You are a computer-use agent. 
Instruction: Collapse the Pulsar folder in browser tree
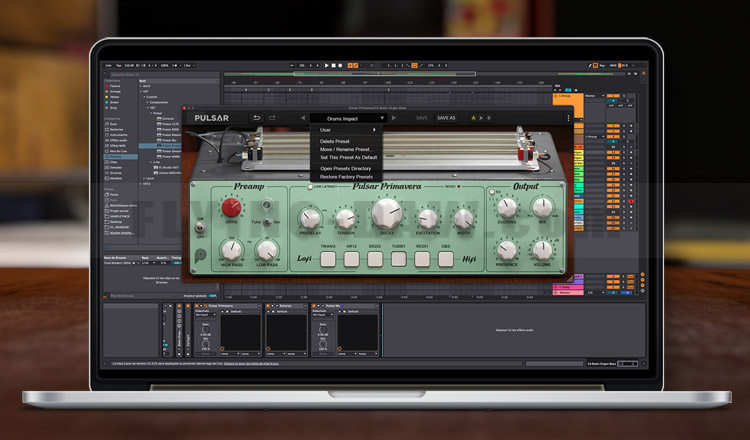click(150, 113)
